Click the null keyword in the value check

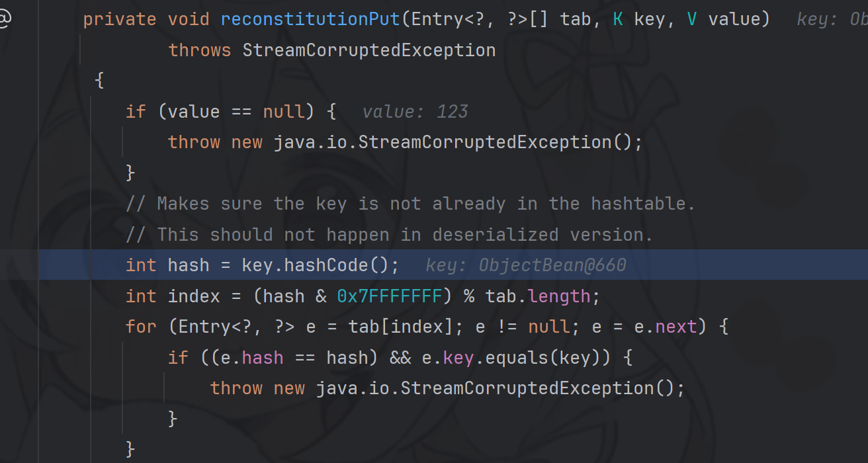284,112
